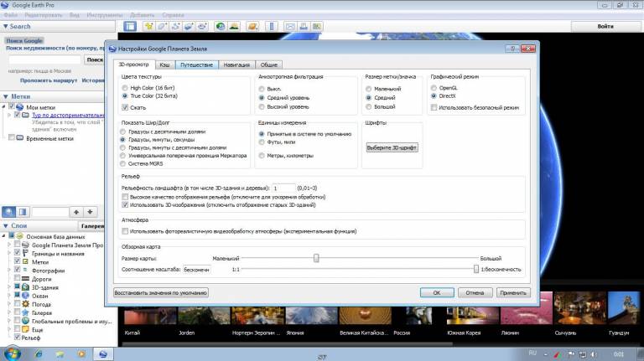Click the Weather sun icon in Layers
The image size is (644, 361).
click(25, 304)
